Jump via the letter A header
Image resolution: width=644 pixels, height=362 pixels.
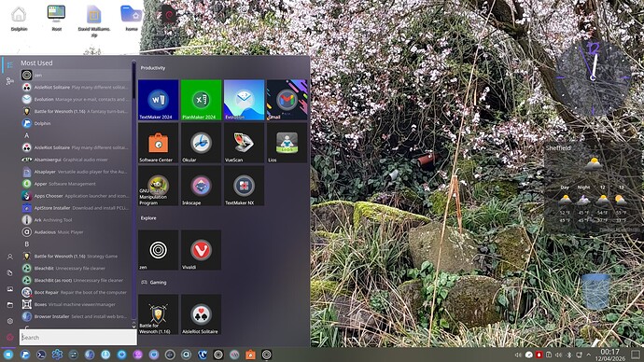[27, 135]
